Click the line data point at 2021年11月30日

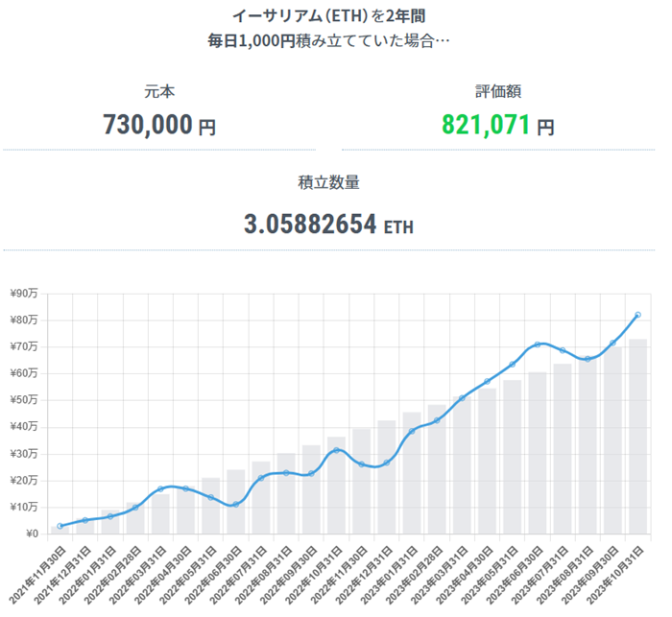60,526
